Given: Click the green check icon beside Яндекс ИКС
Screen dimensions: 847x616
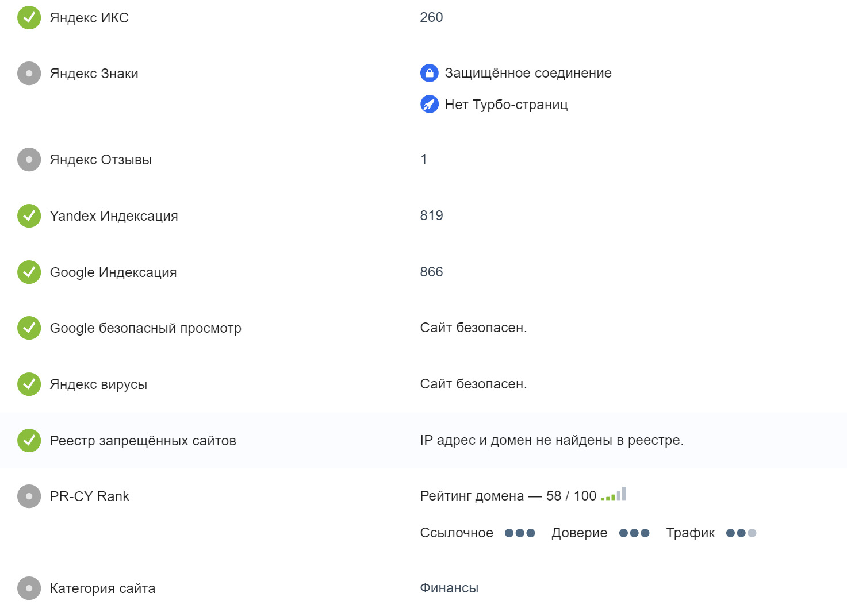Looking at the screenshot, I should pyautogui.click(x=29, y=17).
